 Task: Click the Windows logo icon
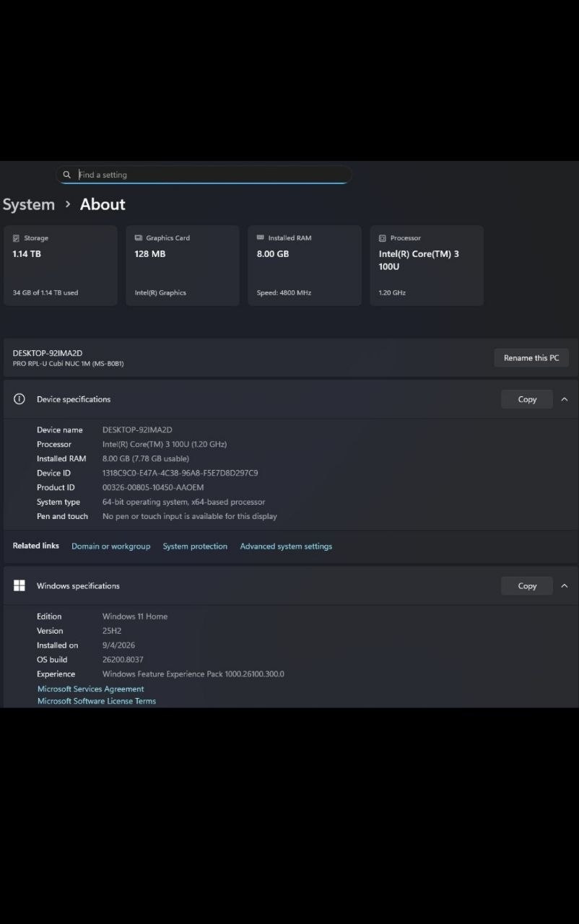[19, 585]
